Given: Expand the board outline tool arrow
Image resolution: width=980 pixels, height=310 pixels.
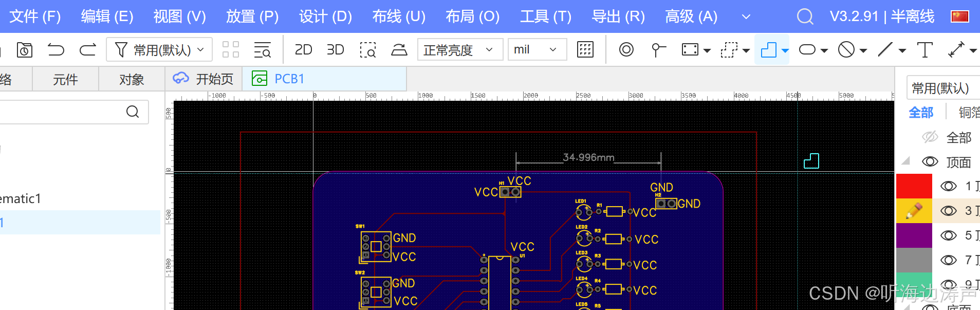Looking at the screenshot, I should point(785,50).
